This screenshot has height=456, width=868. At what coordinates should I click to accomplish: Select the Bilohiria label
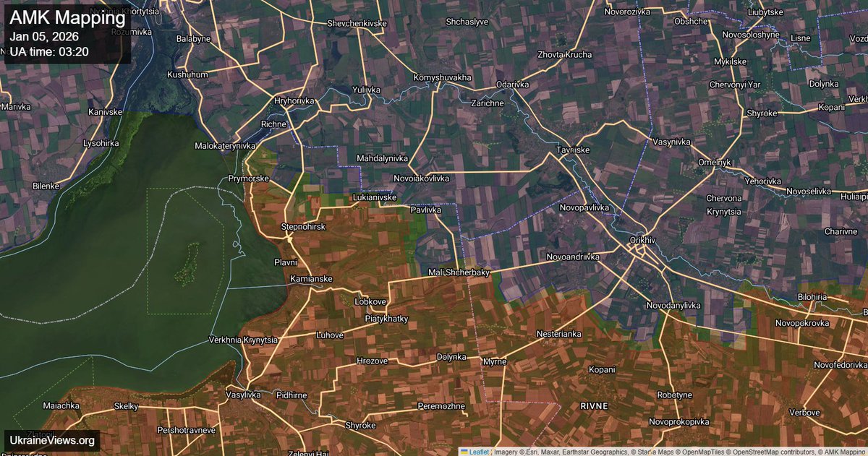[x=812, y=297]
